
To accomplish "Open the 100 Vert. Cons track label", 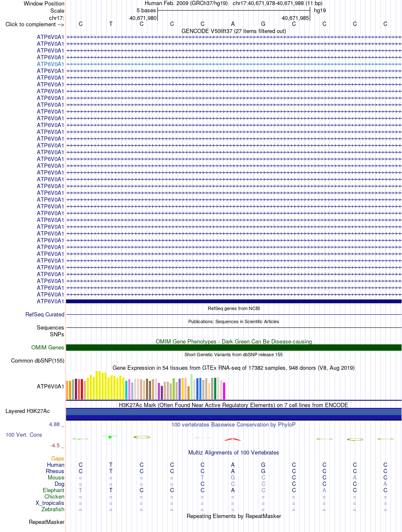I will click(24, 435).
